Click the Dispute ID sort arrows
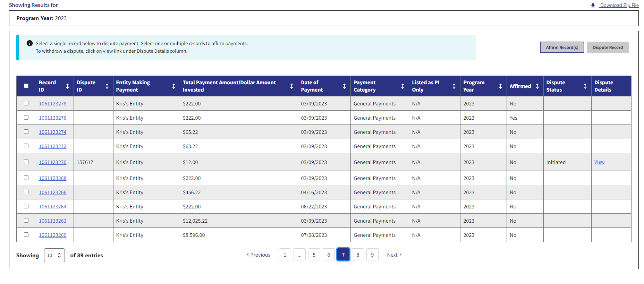Image resolution: width=644 pixels, height=284 pixels. [107, 86]
